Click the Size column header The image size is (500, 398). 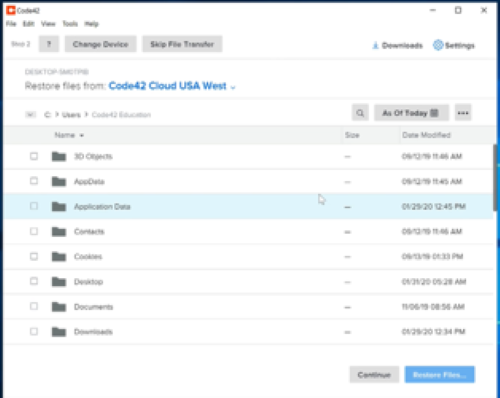352,135
